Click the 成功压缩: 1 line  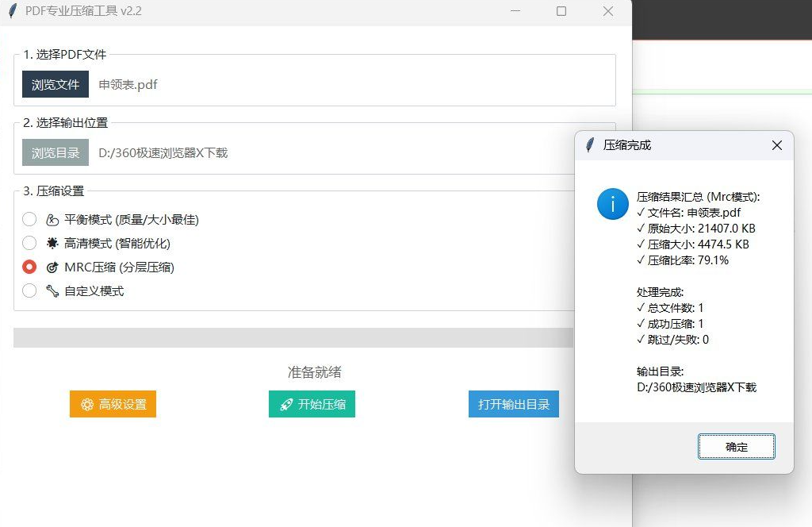(670, 324)
